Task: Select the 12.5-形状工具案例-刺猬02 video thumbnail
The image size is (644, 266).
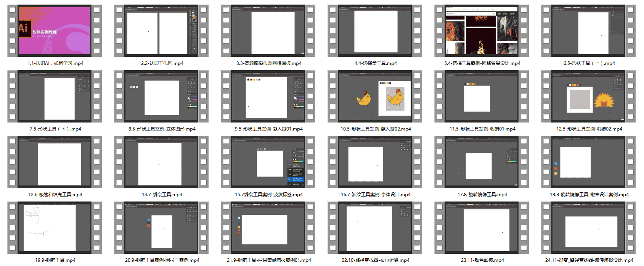Action: click(x=588, y=97)
